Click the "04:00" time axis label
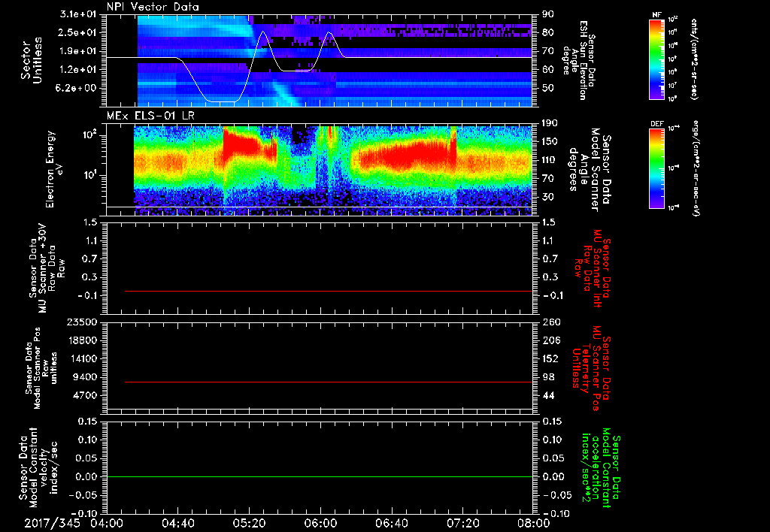This screenshot has height=532, width=770. click(107, 523)
